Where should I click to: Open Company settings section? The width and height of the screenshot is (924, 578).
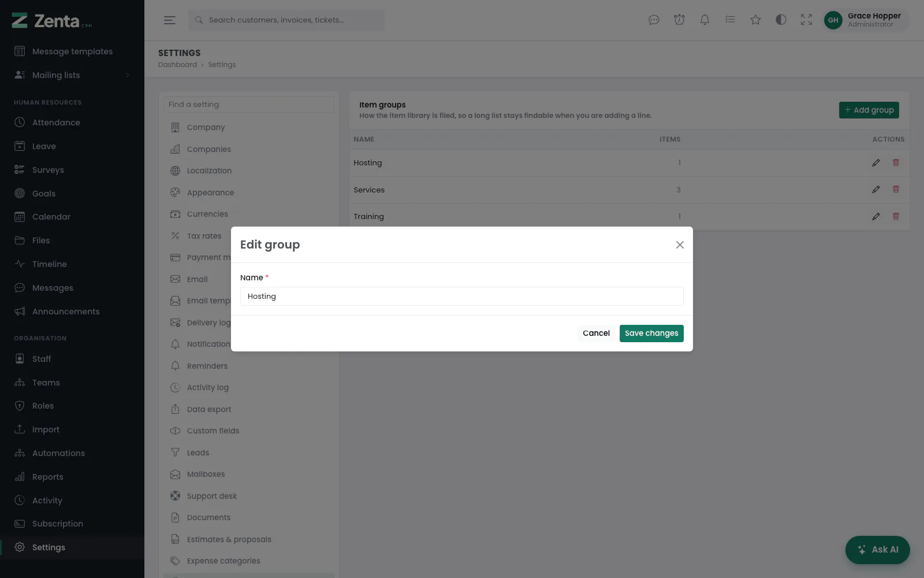(249, 128)
